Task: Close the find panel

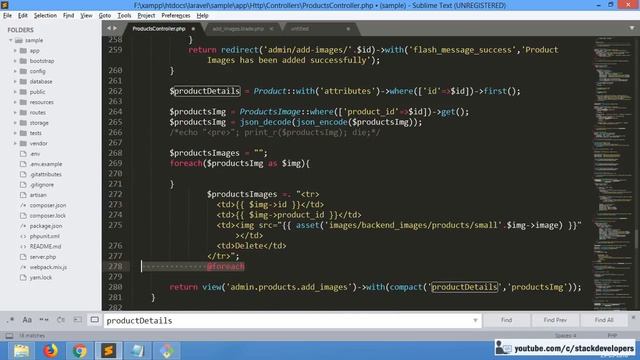Action: point(633,317)
